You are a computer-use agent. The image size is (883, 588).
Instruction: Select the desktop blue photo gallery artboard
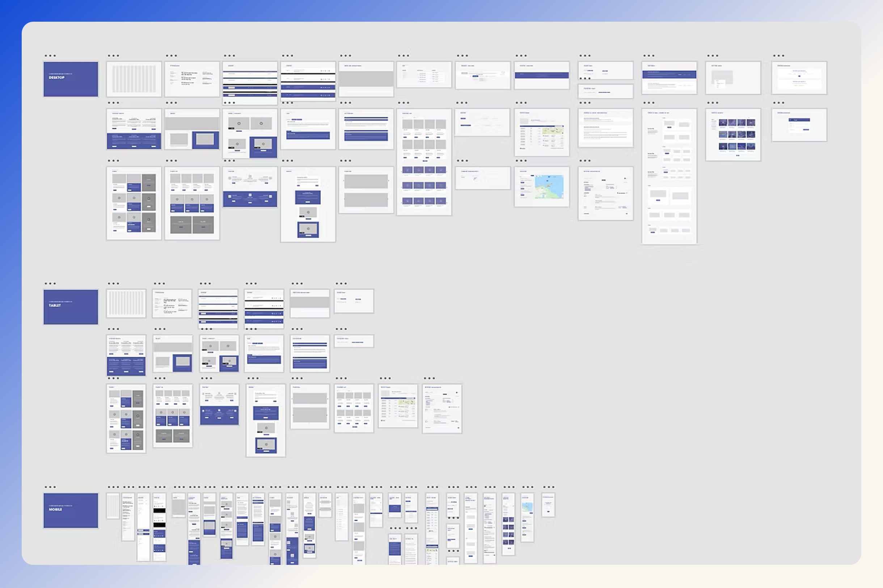click(733, 135)
